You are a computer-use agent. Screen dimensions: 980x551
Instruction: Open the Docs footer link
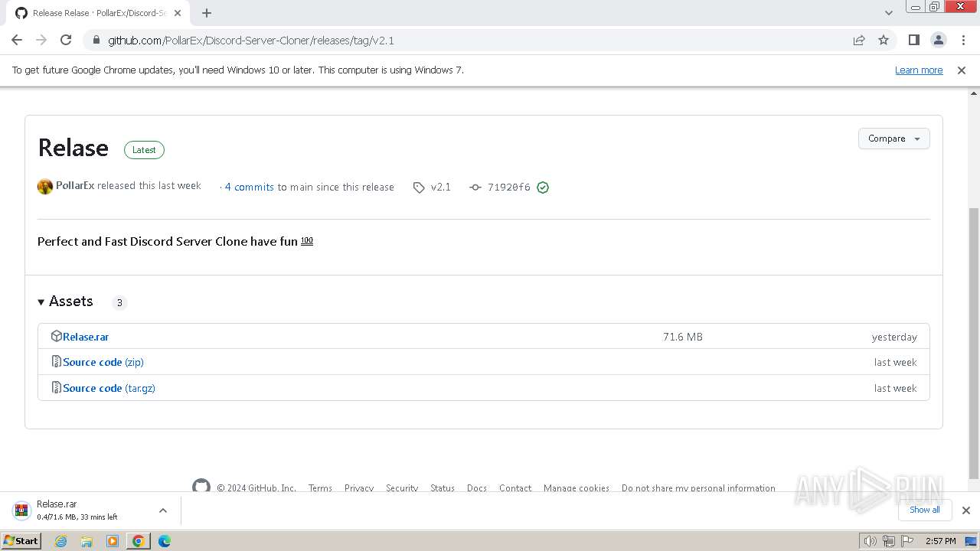477,488
